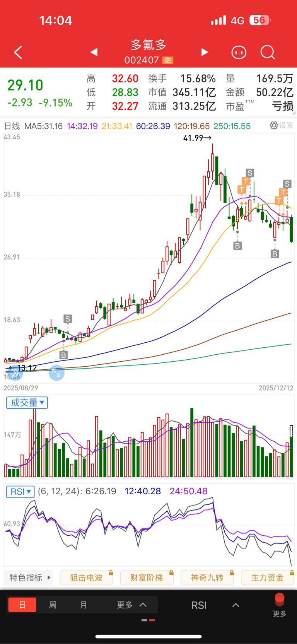This screenshot has width=297, height=644.
Task: Tap the brown 120:19.65 MA label
Action: [x=192, y=126]
